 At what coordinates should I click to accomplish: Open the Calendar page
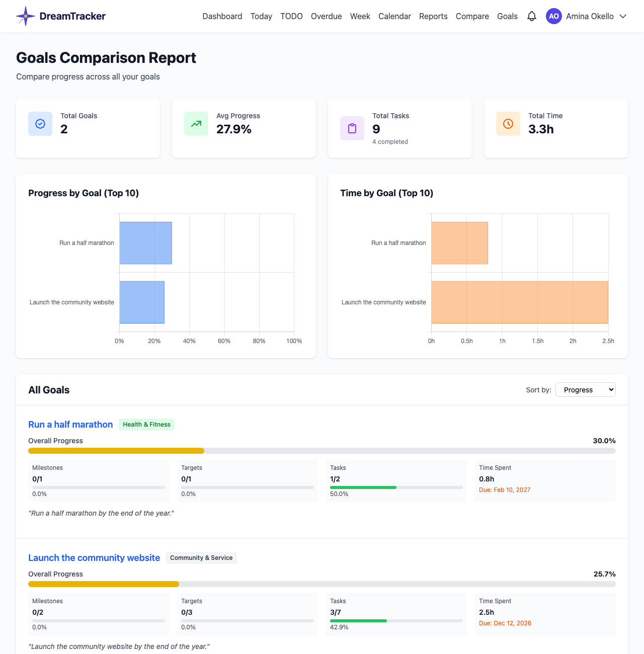(394, 16)
